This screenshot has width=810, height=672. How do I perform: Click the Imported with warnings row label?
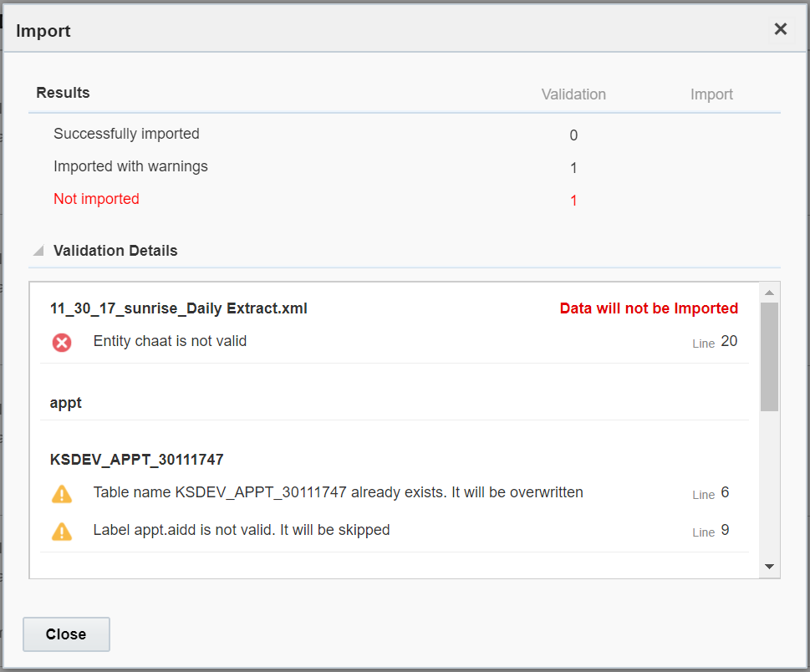tap(130, 166)
